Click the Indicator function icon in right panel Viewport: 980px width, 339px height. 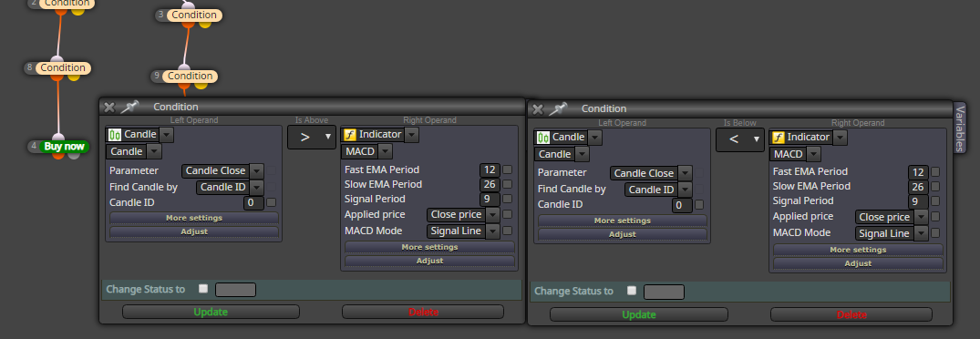779,138
